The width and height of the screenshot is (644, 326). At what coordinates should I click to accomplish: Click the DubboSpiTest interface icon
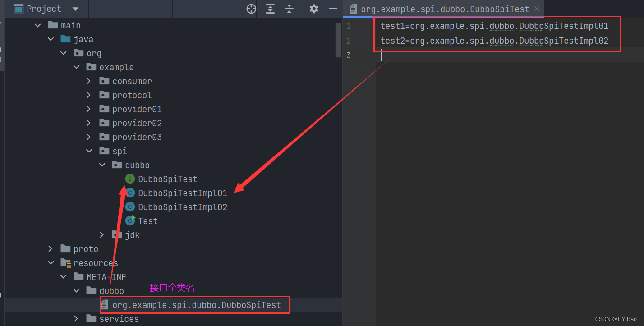(x=130, y=179)
